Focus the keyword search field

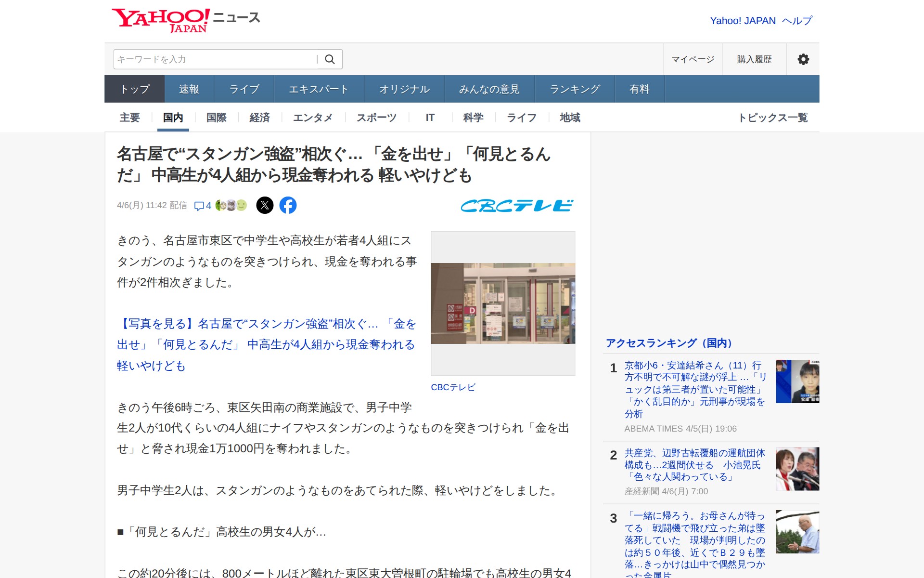tap(215, 59)
